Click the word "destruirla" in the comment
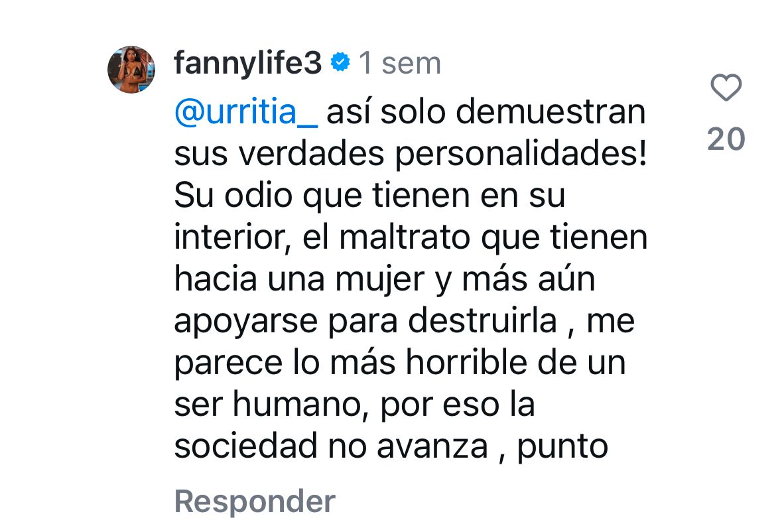The width and height of the screenshot is (782, 532). (x=482, y=322)
